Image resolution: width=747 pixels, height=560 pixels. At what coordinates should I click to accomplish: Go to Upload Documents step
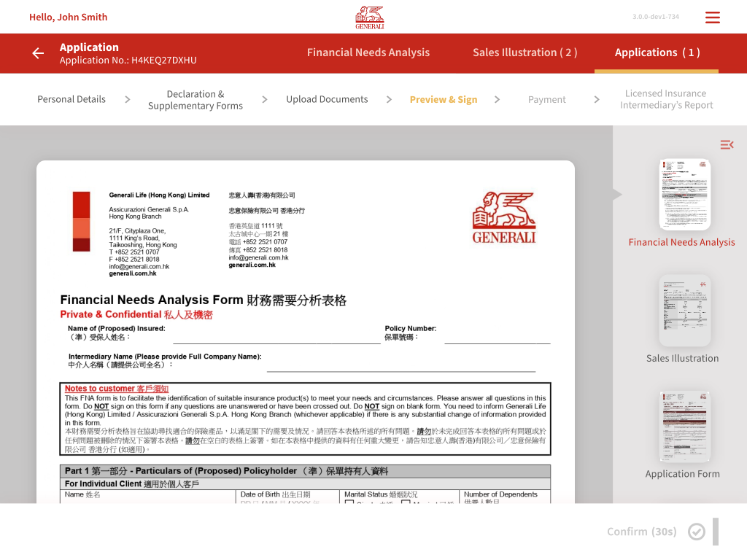[x=327, y=99]
